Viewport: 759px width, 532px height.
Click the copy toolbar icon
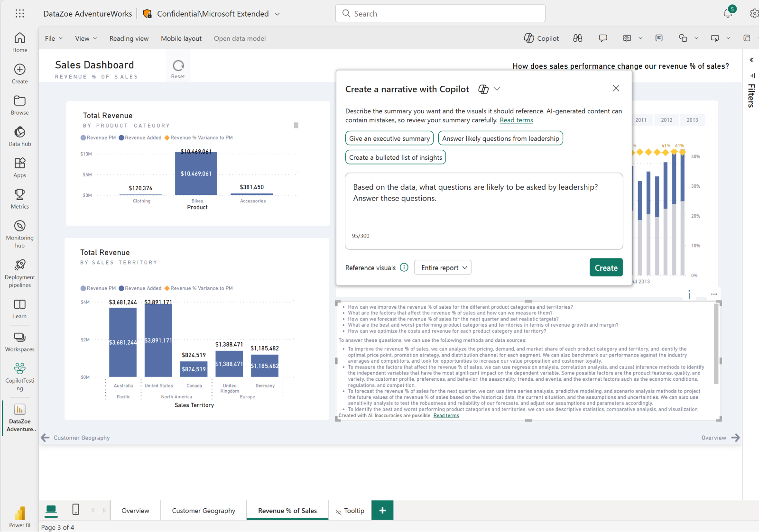(683, 38)
